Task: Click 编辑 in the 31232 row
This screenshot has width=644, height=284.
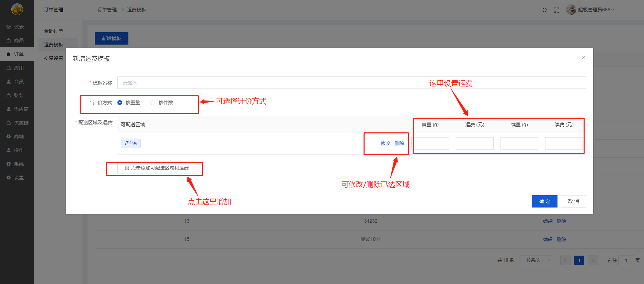Action: point(548,221)
